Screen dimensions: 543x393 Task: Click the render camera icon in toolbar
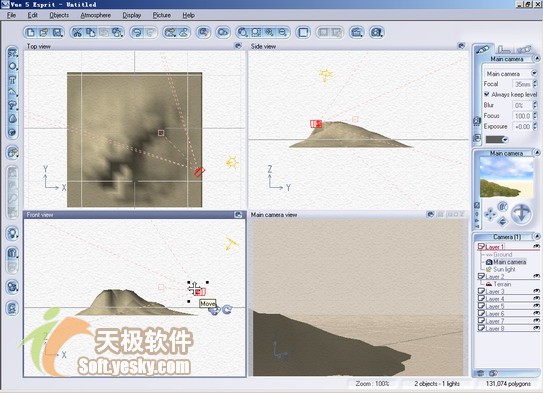(x=376, y=33)
